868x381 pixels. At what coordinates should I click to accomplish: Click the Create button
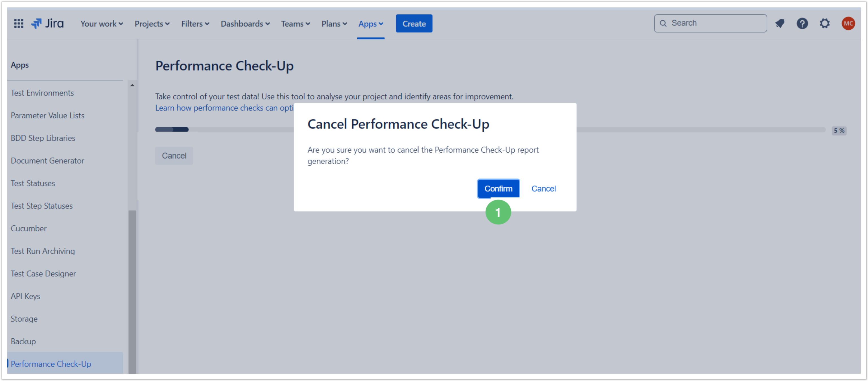tap(414, 24)
